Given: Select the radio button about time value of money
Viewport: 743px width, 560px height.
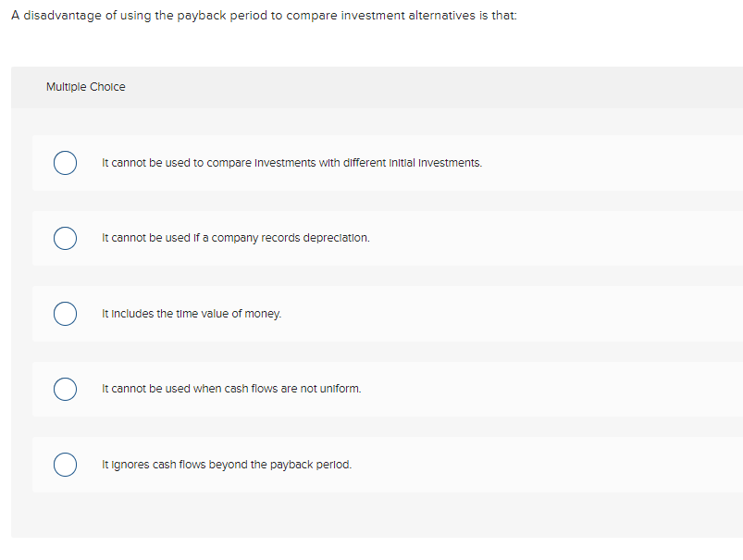Looking at the screenshot, I should (x=65, y=314).
